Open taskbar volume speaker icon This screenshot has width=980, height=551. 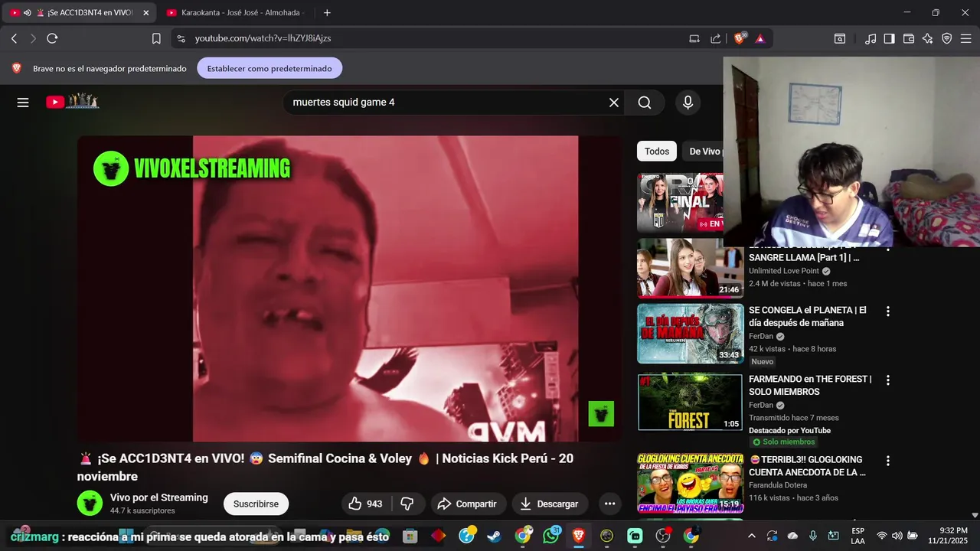pyautogui.click(x=897, y=536)
